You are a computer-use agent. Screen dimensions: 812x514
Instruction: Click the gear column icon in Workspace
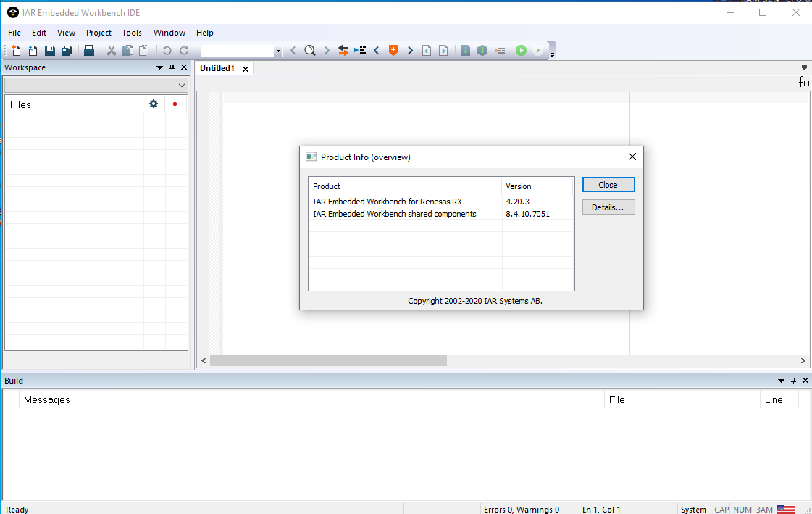[x=154, y=104]
